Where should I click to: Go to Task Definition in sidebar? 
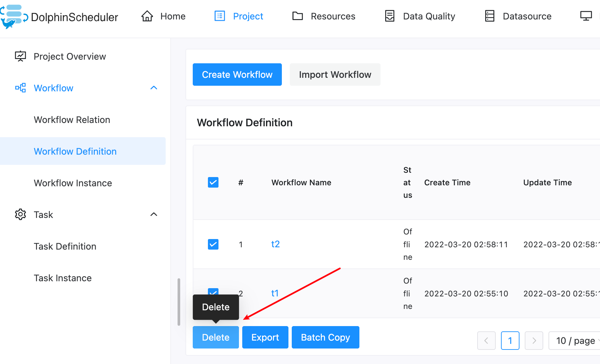coord(65,246)
